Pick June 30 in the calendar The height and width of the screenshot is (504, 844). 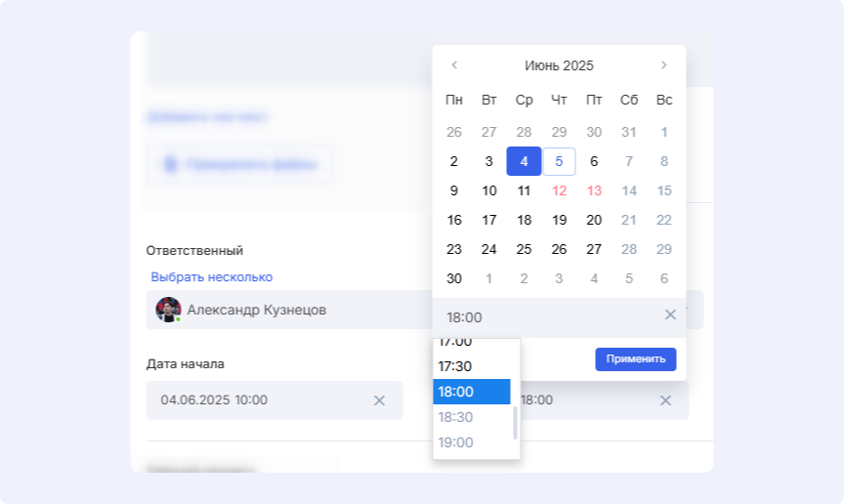pyautogui.click(x=454, y=278)
